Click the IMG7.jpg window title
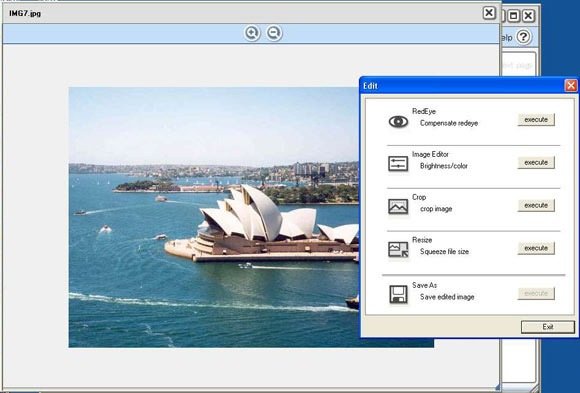The image size is (580, 393). [x=25, y=13]
